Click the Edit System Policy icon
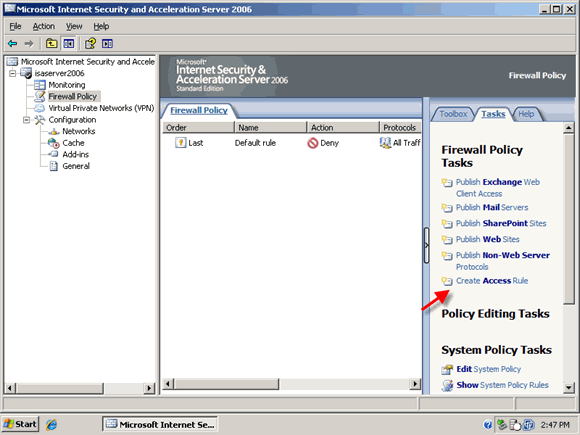The image size is (580, 435). pos(447,369)
